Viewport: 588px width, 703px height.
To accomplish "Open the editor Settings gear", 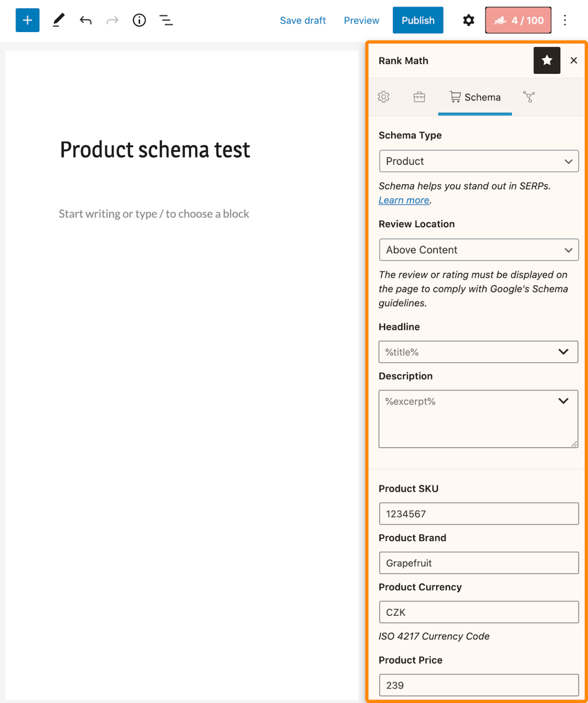I will [x=468, y=20].
